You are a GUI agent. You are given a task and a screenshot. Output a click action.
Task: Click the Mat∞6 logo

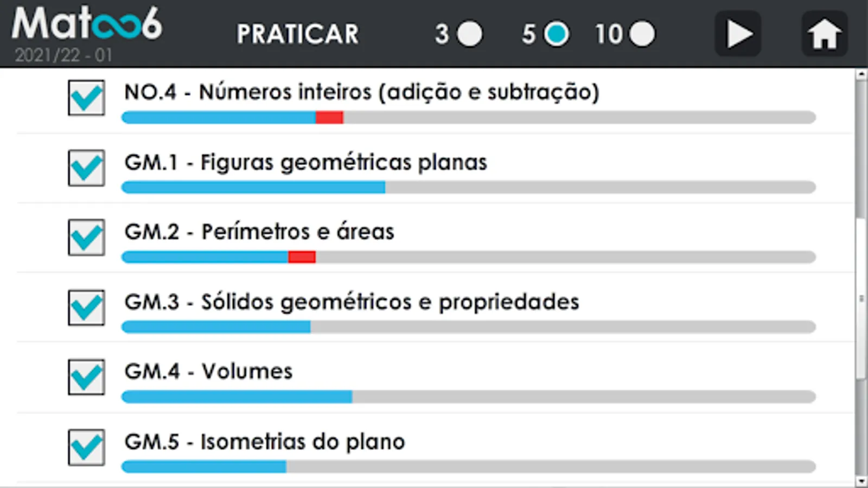(x=87, y=24)
